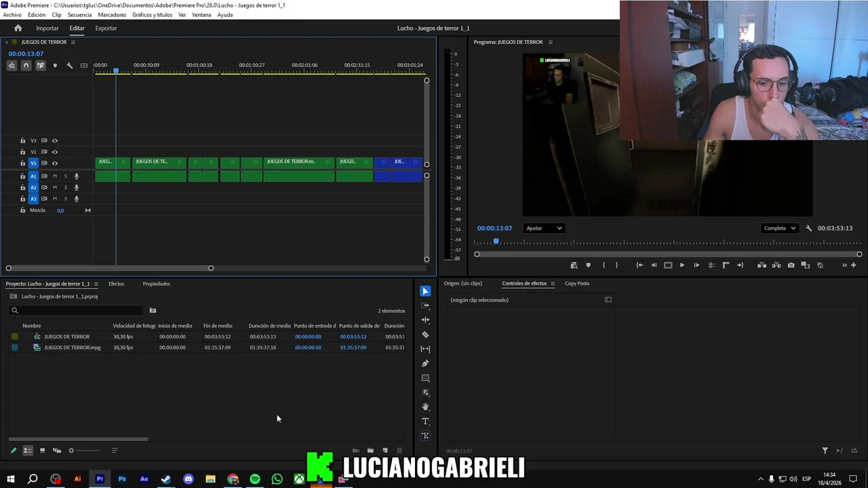Switch to the Propiedades tab
The width and height of the screenshot is (868, 488).
point(156,284)
